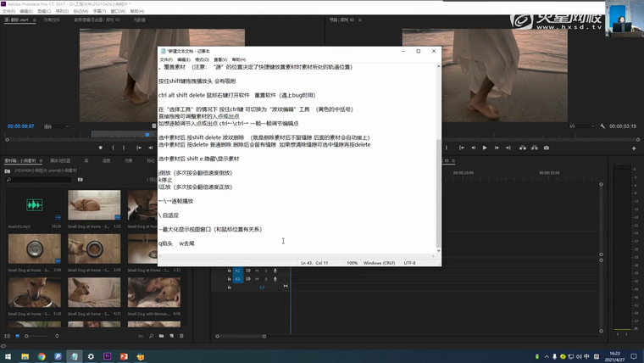Open PowerPoint from the Windows taskbar

click(124, 356)
